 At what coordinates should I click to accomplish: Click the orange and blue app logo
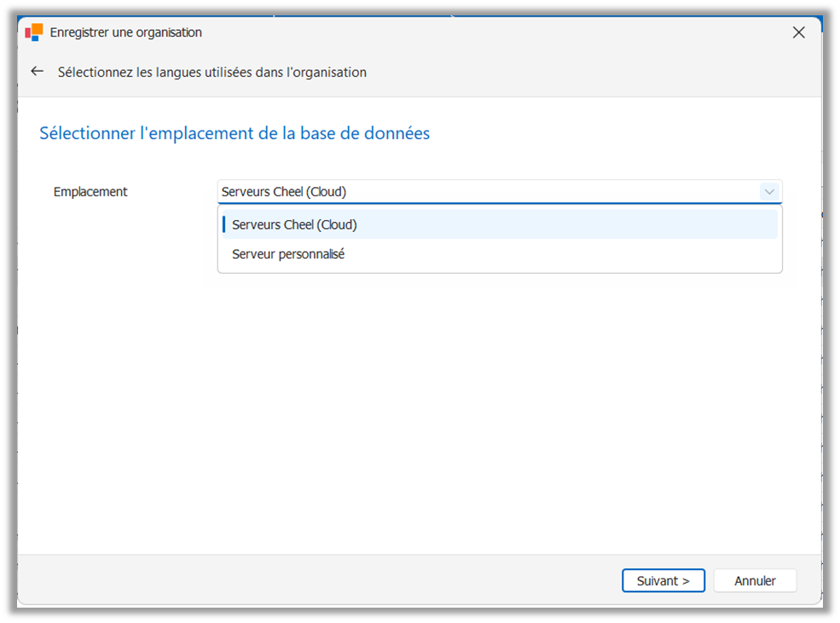point(34,32)
